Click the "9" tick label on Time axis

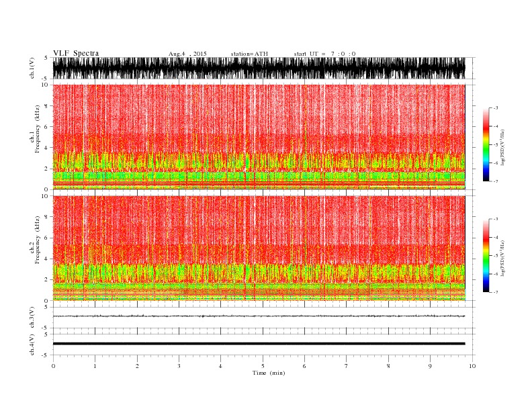point(430,366)
